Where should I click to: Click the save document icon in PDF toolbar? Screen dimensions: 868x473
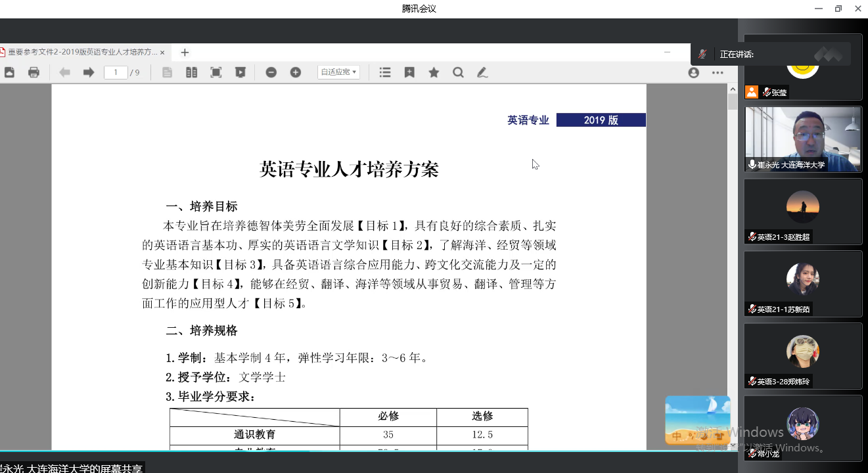[9, 72]
